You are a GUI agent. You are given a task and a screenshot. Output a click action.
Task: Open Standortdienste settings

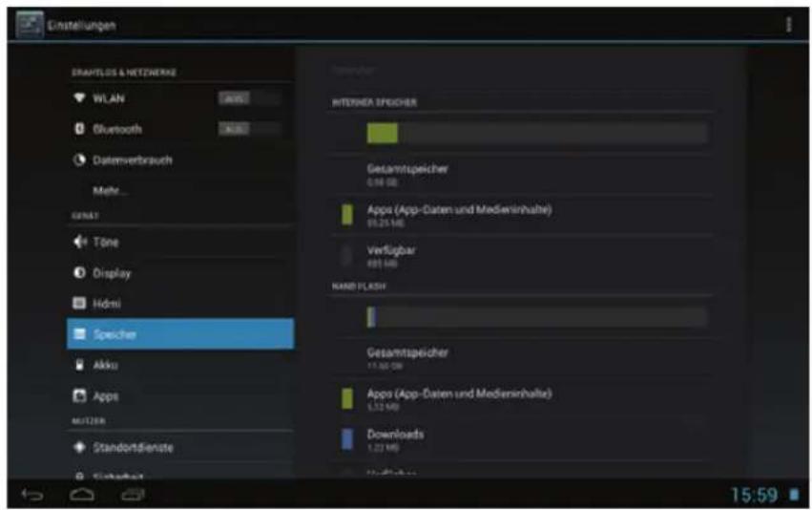[180, 447]
